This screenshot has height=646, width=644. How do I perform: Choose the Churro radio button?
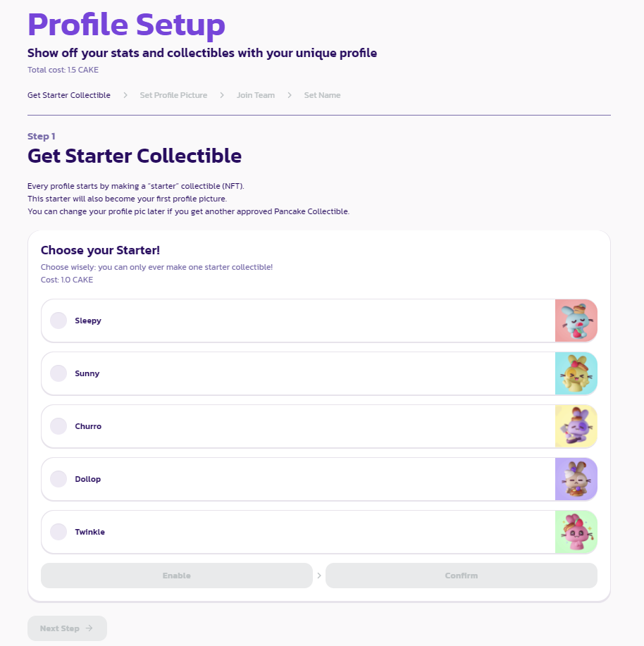tap(58, 426)
